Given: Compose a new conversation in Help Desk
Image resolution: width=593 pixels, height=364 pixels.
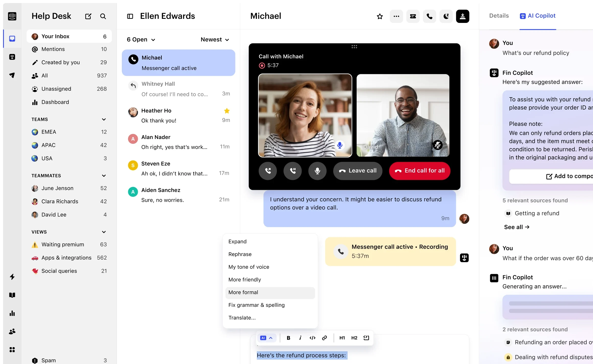Looking at the screenshot, I should pos(88,16).
